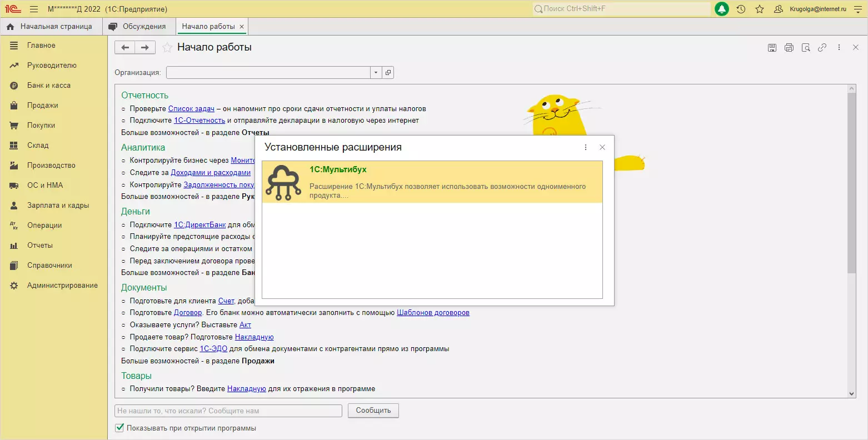Click the Производство factory icon
The height and width of the screenshot is (440, 868).
pos(14,166)
